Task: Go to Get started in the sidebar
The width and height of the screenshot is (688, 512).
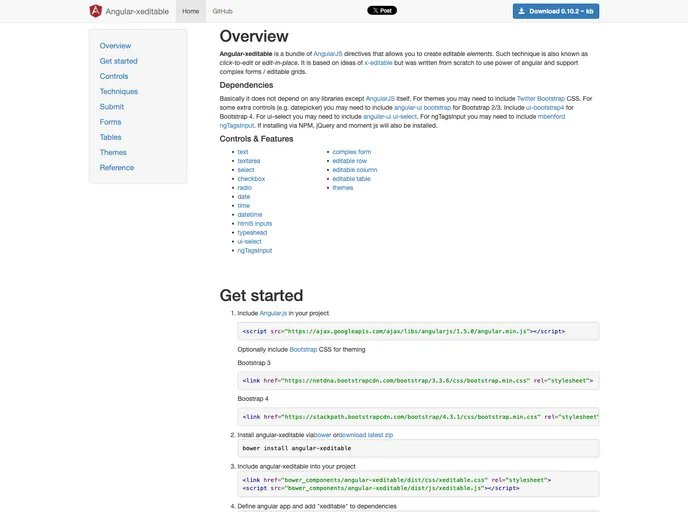Action: (118, 61)
